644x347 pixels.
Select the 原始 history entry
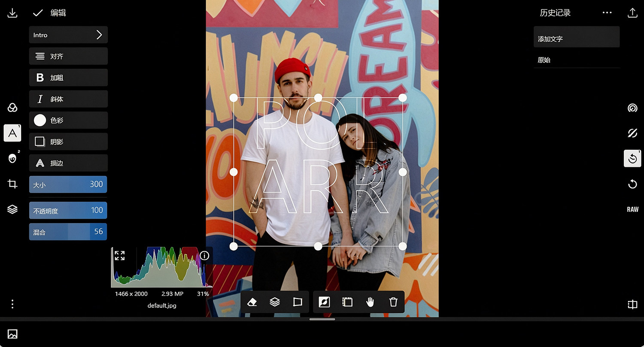577,60
